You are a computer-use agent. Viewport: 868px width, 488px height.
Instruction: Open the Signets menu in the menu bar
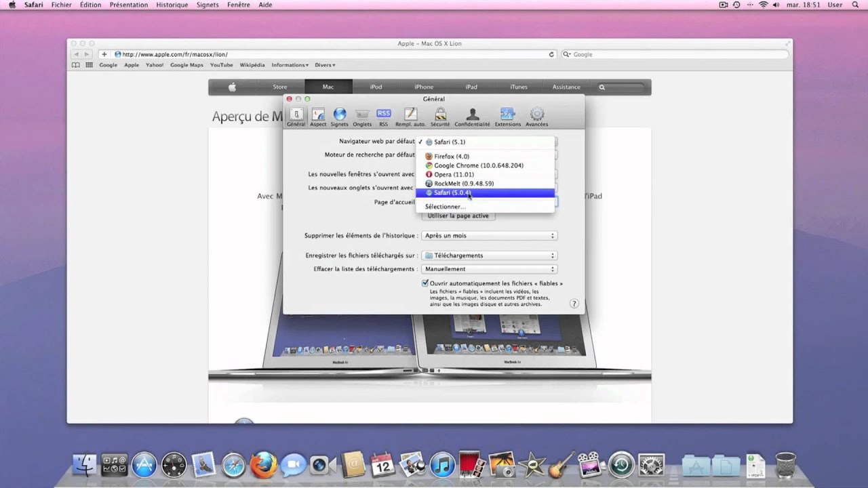tap(208, 5)
